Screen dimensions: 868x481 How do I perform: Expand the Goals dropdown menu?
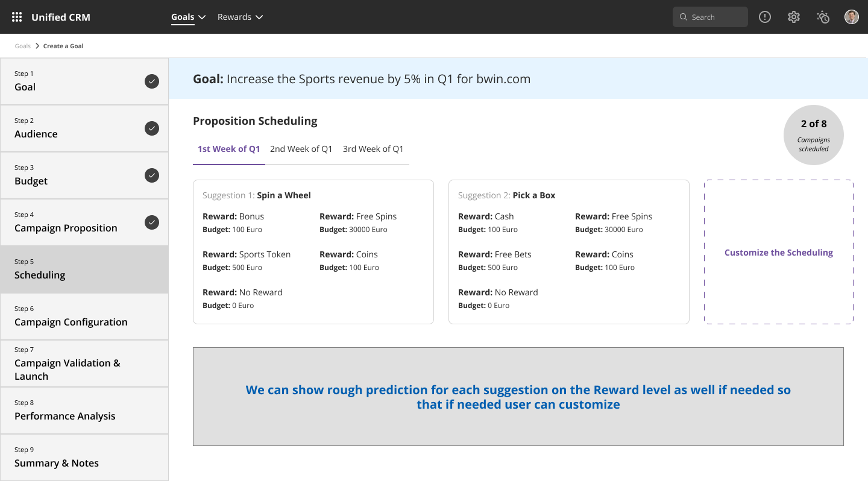coord(188,17)
